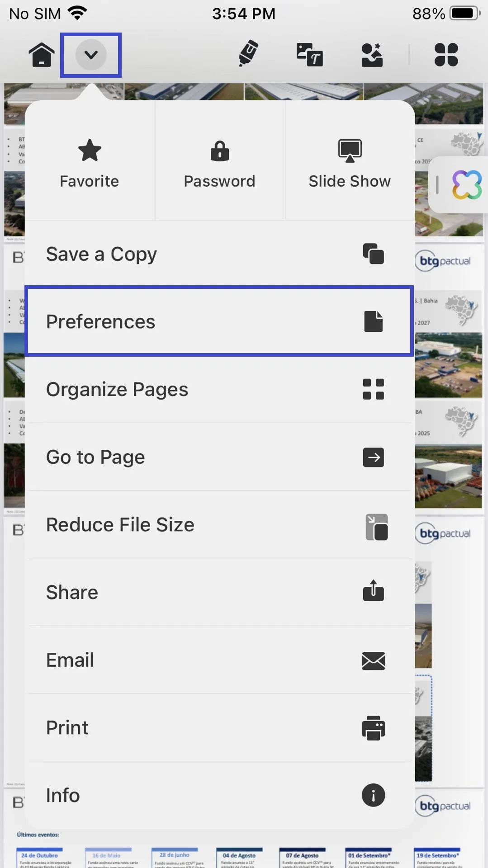Show document Info

[x=220, y=795]
